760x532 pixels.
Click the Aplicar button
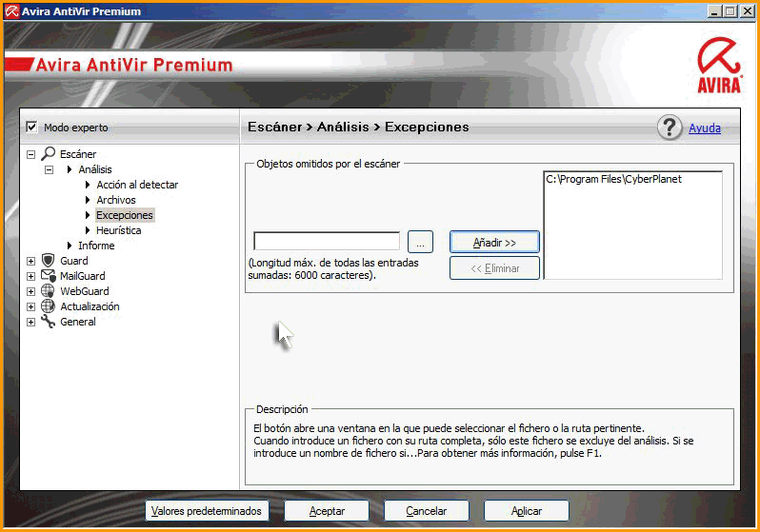527,511
